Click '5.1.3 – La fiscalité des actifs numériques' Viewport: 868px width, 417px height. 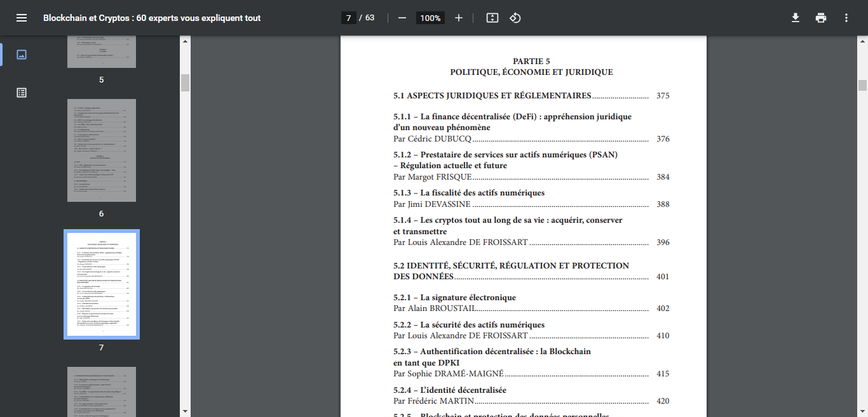point(469,193)
